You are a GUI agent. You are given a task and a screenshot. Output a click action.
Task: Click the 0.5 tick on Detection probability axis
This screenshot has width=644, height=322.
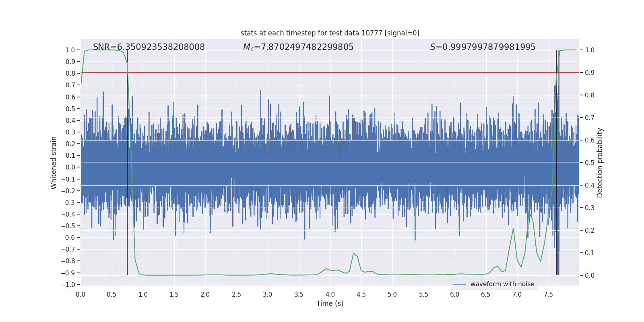(589, 163)
